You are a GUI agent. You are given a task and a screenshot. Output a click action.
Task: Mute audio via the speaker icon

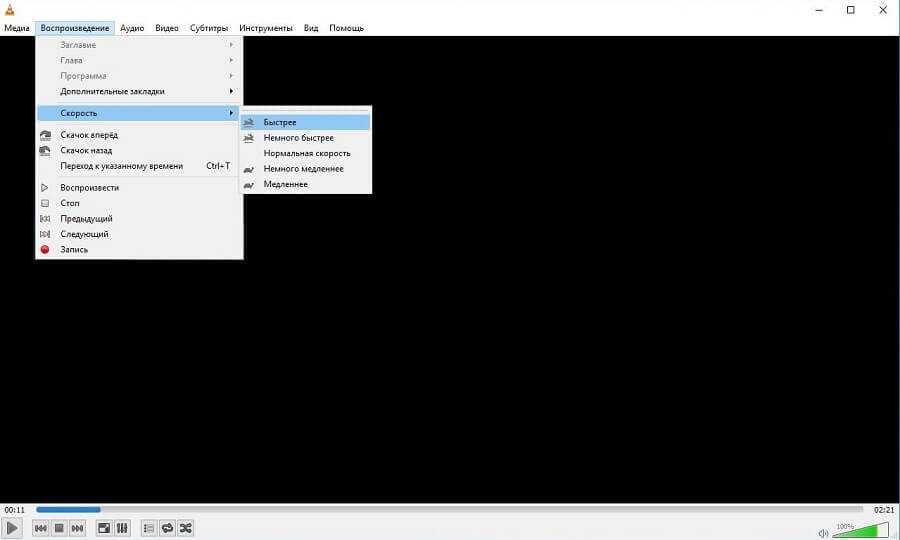tap(823, 532)
